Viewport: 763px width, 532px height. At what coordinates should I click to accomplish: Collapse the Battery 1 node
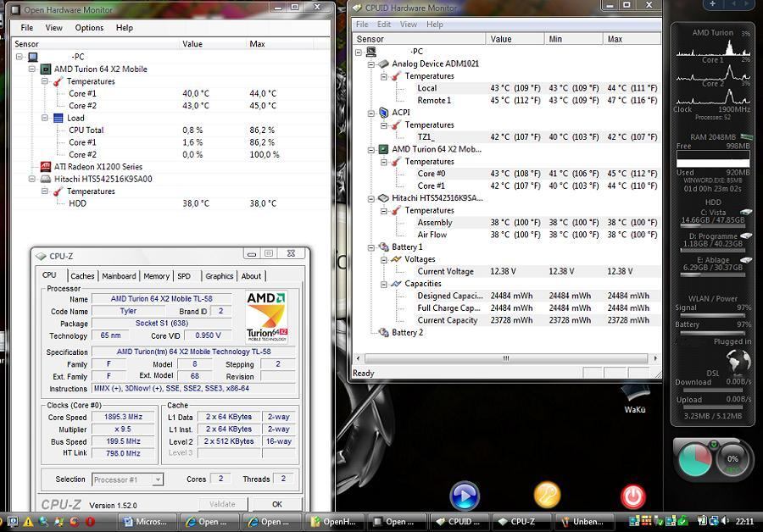(x=370, y=247)
